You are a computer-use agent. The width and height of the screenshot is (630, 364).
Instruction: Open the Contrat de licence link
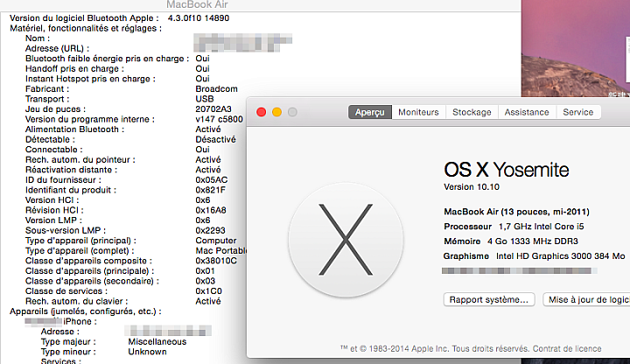[x=567, y=349]
